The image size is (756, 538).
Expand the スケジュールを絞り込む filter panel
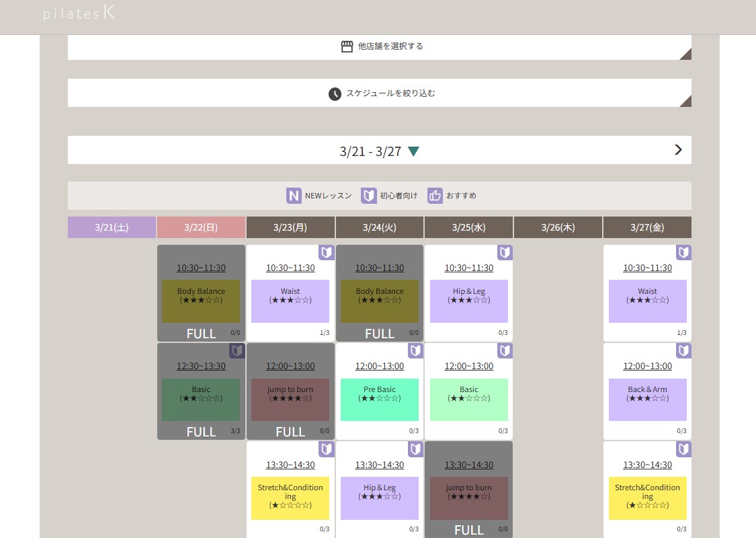380,93
